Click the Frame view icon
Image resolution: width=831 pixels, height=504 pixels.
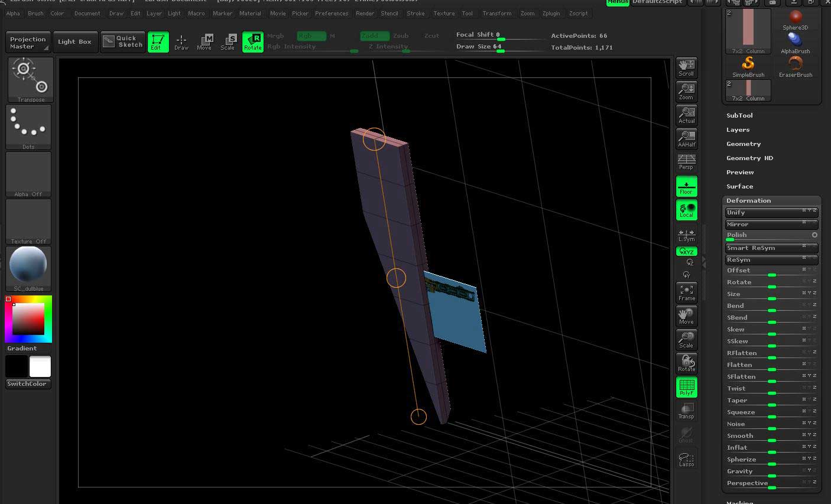click(686, 292)
